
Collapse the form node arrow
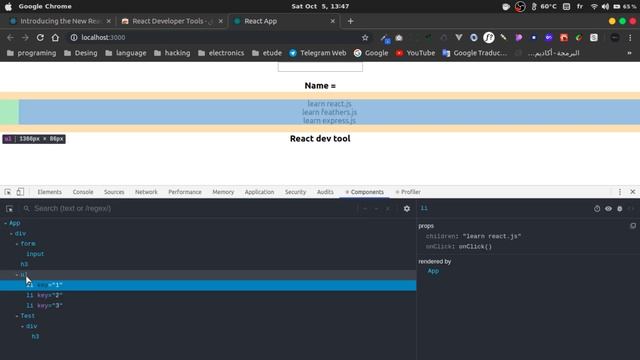tap(17, 244)
